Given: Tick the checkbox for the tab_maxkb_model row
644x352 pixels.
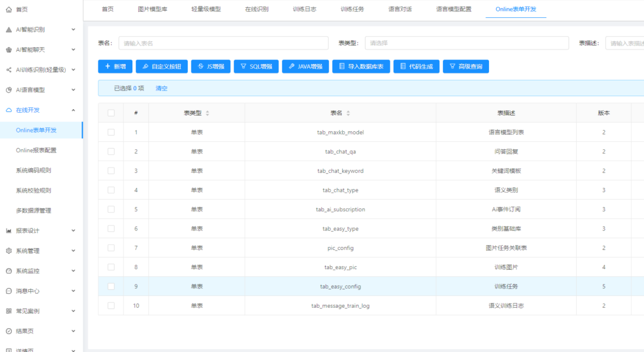Looking at the screenshot, I should pos(111,132).
